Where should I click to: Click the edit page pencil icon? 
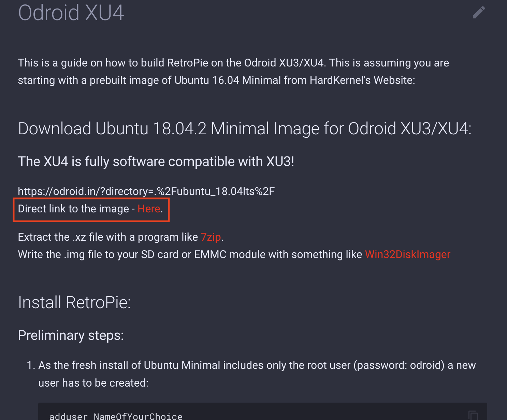(479, 12)
